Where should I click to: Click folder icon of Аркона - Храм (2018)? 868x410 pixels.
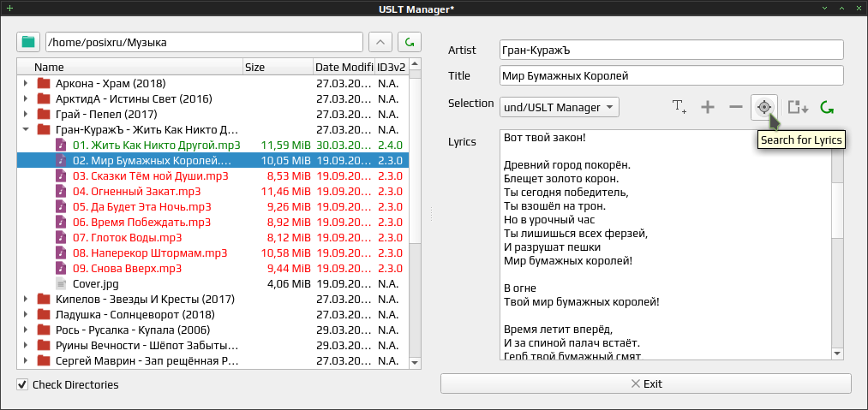tap(44, 84)
